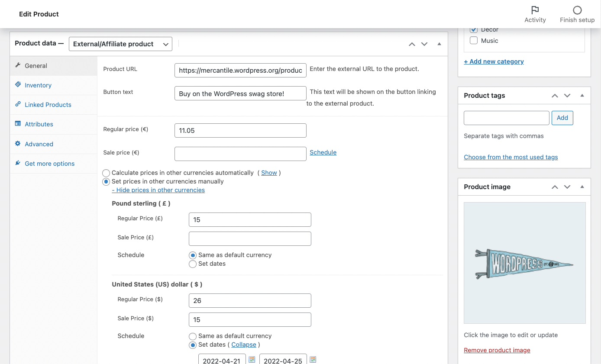Switch to the Get more options tab

pos(49,164)
